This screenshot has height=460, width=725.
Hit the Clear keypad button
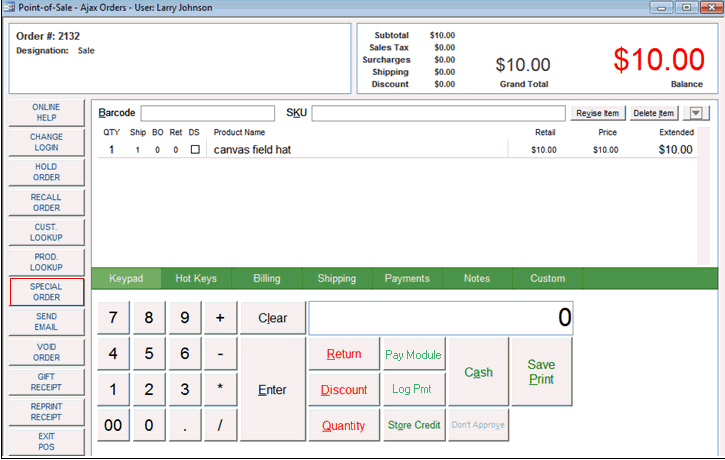[x=272, y=318]
